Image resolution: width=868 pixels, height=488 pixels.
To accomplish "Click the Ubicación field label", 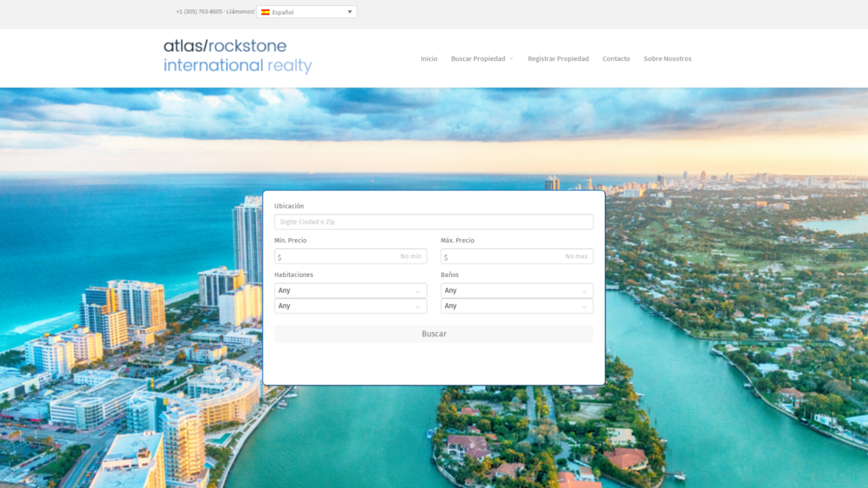I will pyautogui.click(x=289, y=206).
